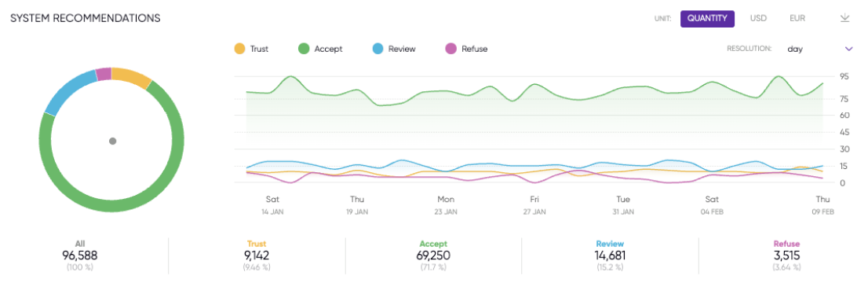Click the y-axis value 45
The image size is (868, 283).
click(844, 132)
